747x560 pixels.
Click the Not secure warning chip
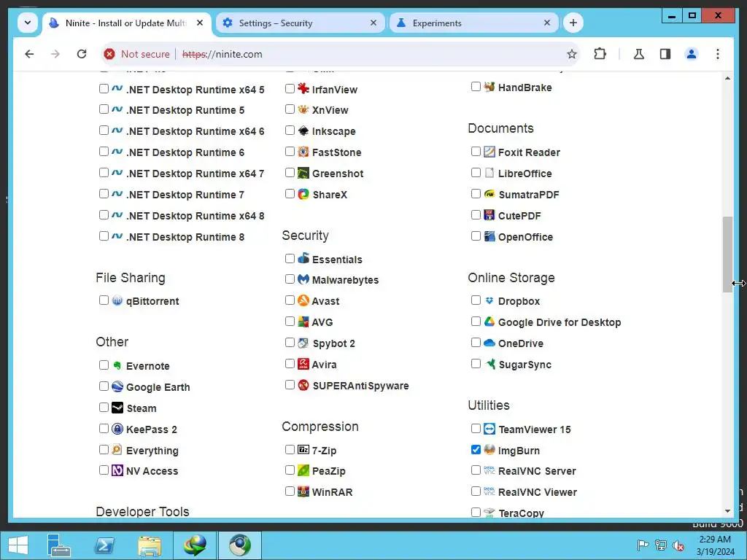coord(137,54)
